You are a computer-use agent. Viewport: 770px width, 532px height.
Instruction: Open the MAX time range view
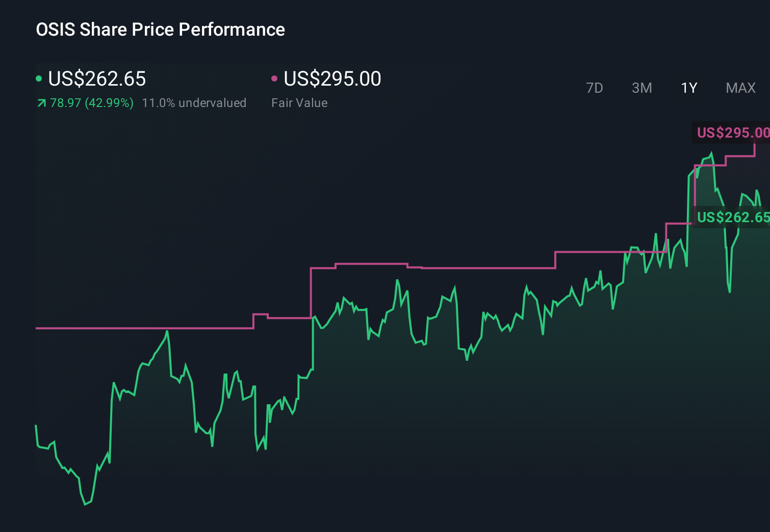[x=740, y=88]
